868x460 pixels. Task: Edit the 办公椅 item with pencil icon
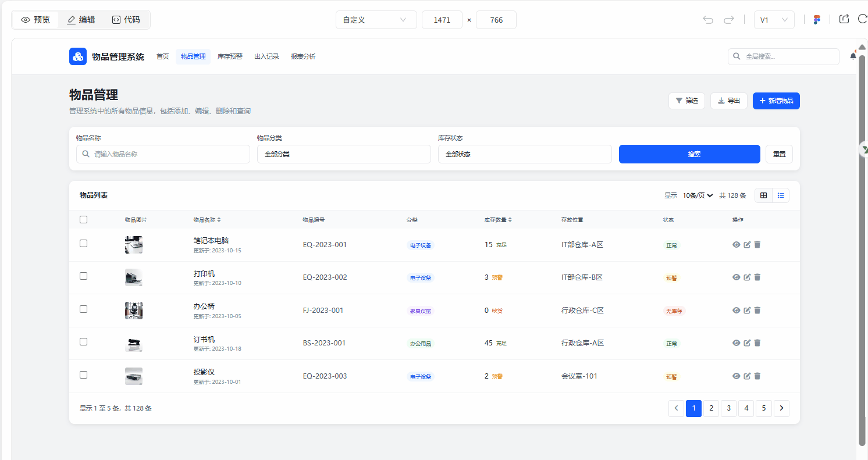pyautogui.click(x=747, y=311)
